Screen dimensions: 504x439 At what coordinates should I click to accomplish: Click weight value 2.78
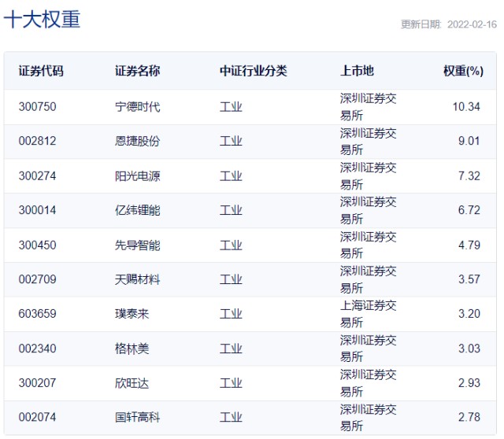pos(469,417)
